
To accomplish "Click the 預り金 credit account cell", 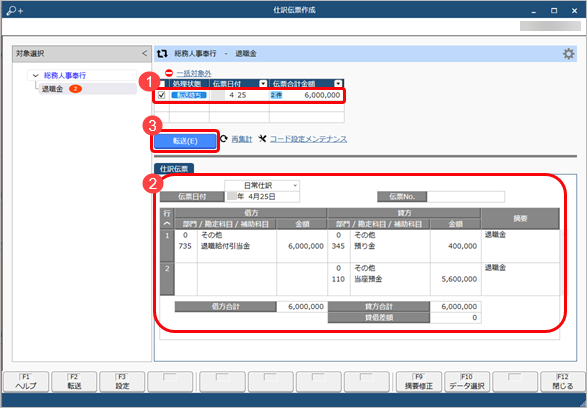I will click(365, 246).
